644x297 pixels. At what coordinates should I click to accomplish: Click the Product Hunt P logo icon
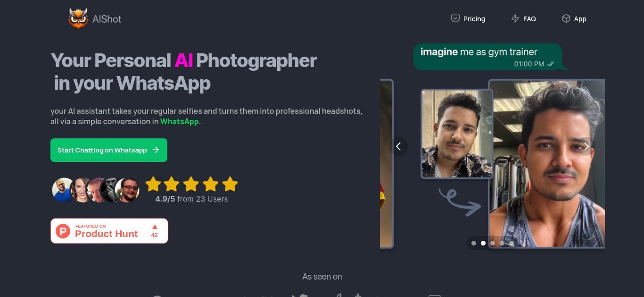click(63, 231)
